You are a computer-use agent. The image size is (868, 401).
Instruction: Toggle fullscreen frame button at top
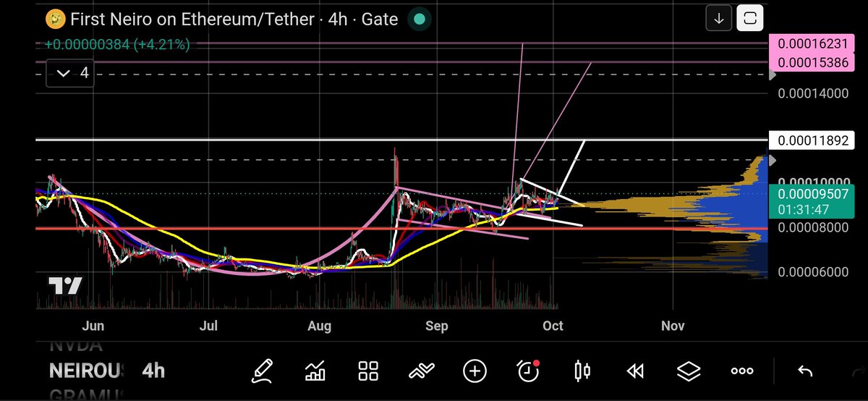click(749, 19)
